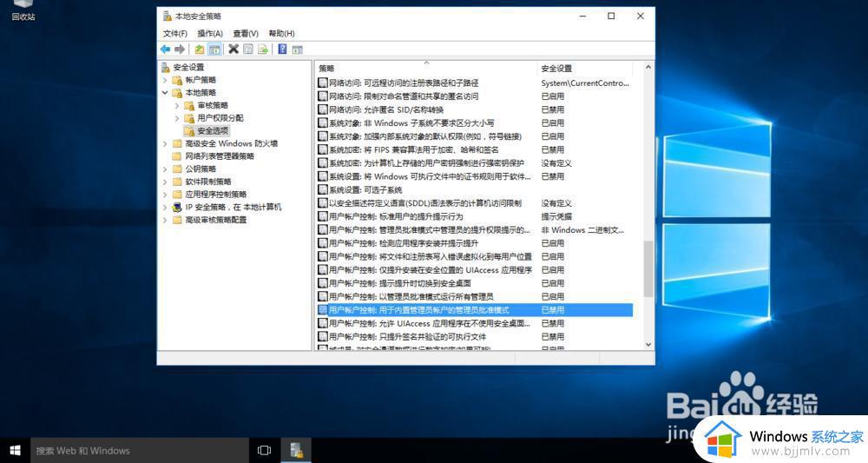Click the 搜索 Web 和 Windows search box

[139, 450]
